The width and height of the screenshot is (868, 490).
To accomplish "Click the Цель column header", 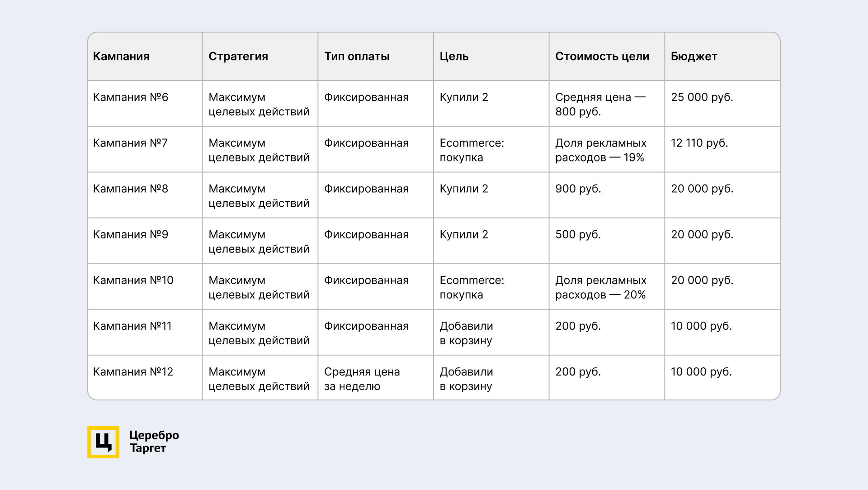I will tap(454, 57).
